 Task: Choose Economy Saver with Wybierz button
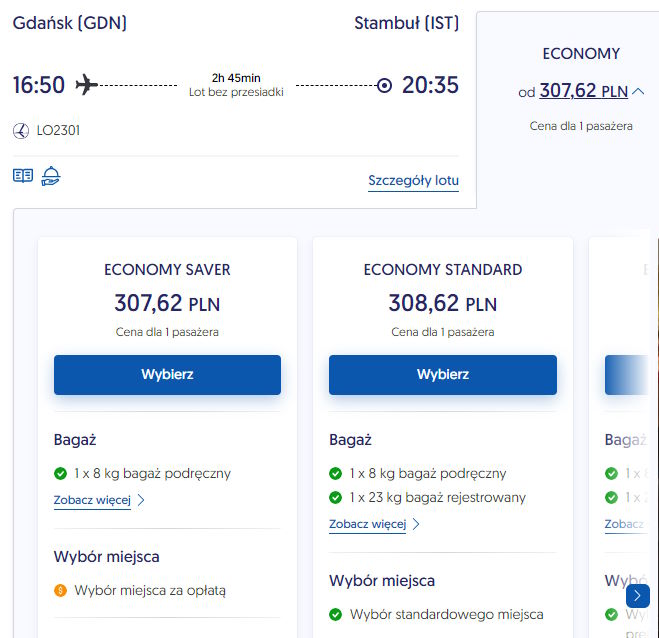167,375
